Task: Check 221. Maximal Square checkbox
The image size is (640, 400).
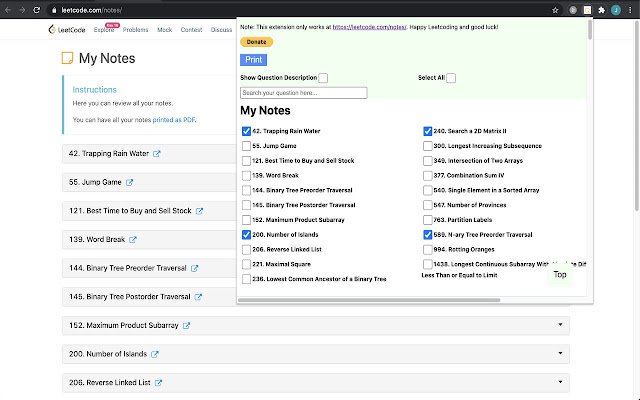Action: coord(246,264)
